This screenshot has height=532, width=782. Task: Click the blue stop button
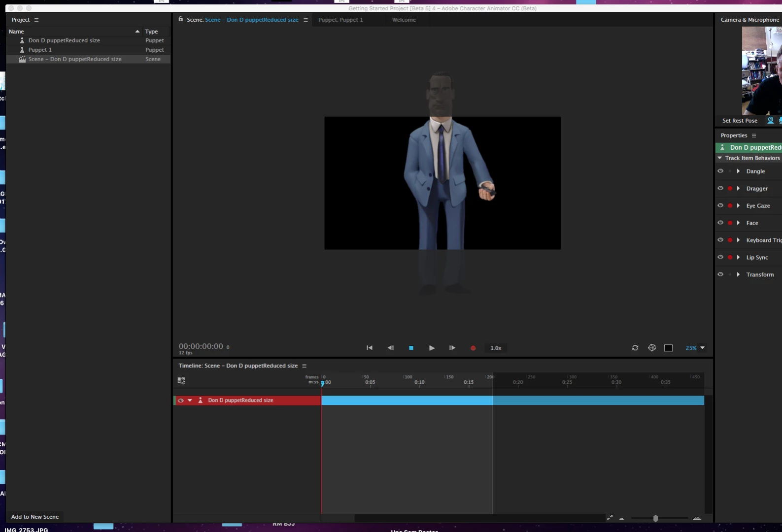coord(411,348)
